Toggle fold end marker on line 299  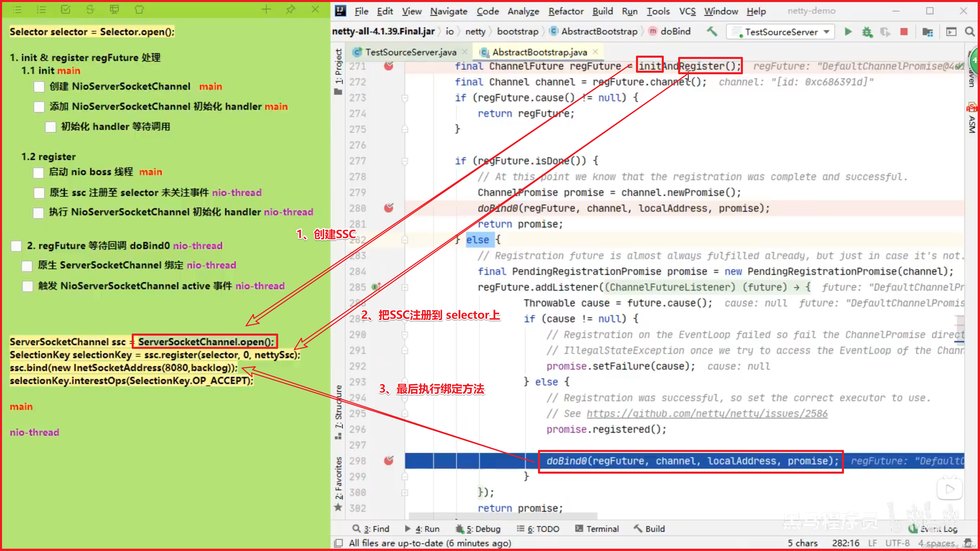pos(405,476)
